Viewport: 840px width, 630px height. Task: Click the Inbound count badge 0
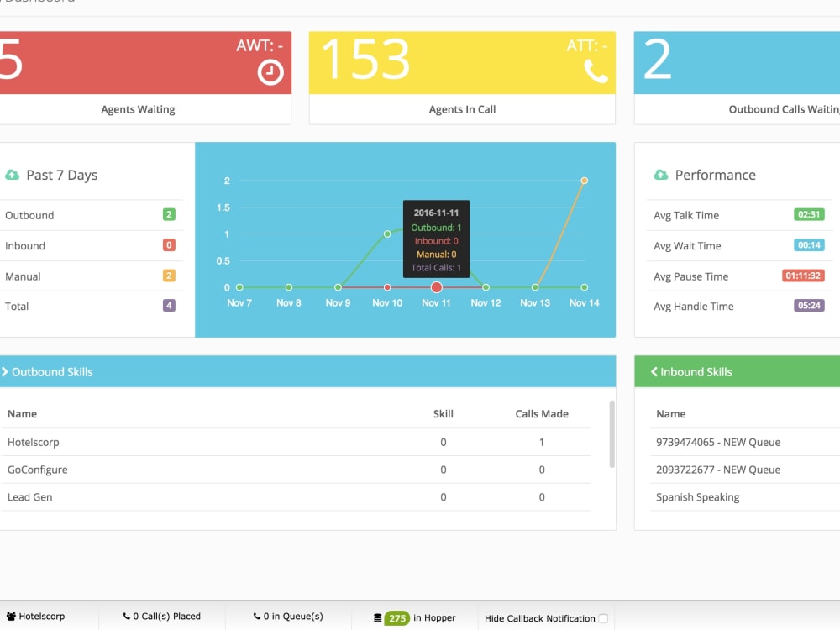169,244
